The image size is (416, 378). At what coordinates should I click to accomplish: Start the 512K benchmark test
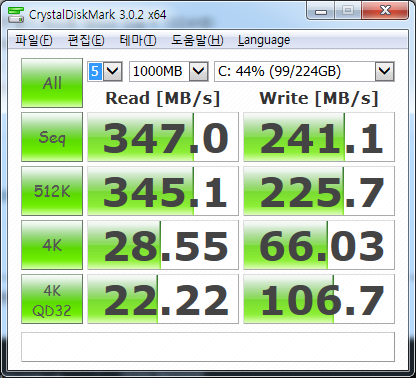[x=52, y=191]
